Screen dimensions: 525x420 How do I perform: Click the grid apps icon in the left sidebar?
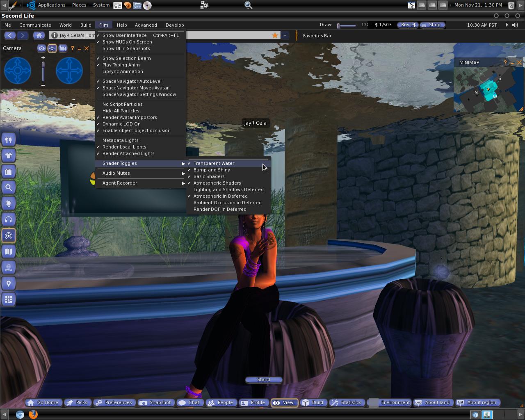tap(8, 299)
